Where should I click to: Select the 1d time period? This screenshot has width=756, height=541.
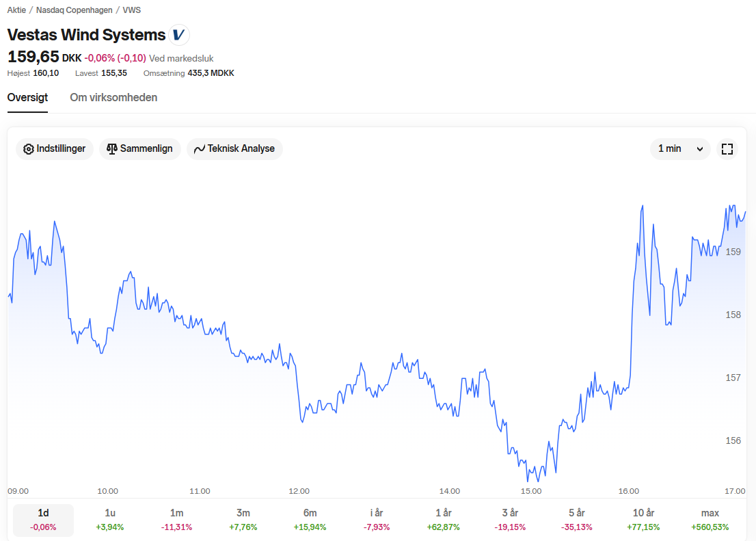click(x=43, y=520)
